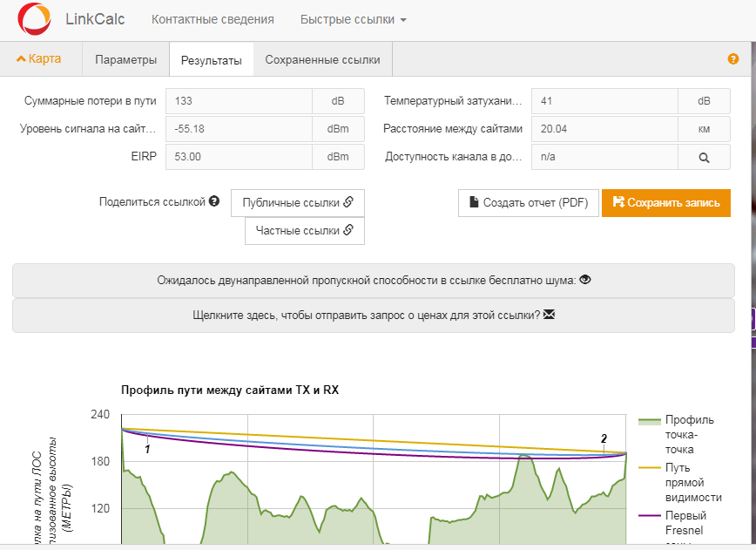Toggle Профиль точка-точка legend entry
This screenshot has height=550, width=756.
click(686, 435)
